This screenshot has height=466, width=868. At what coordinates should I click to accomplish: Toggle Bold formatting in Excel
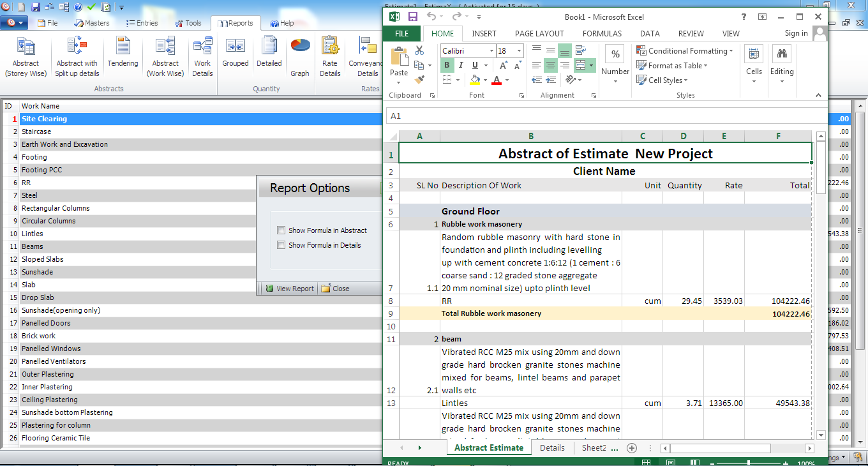tap(447, 65)
